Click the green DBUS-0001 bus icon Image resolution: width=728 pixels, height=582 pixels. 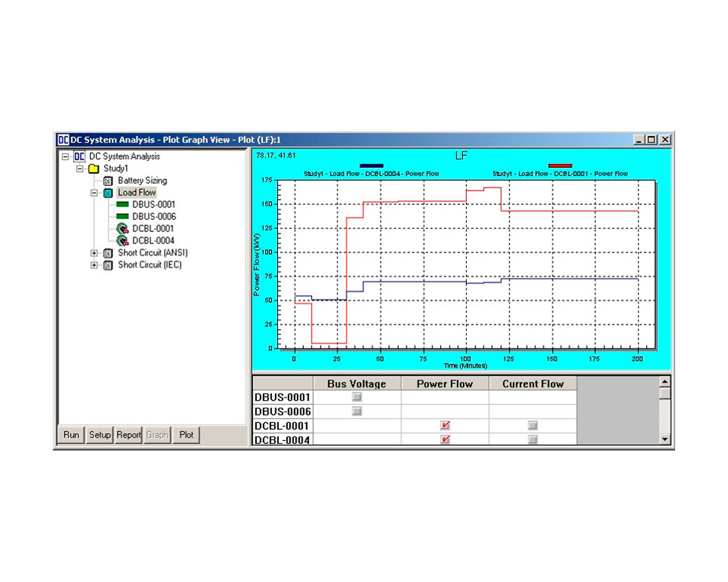[x=122, y=205]
